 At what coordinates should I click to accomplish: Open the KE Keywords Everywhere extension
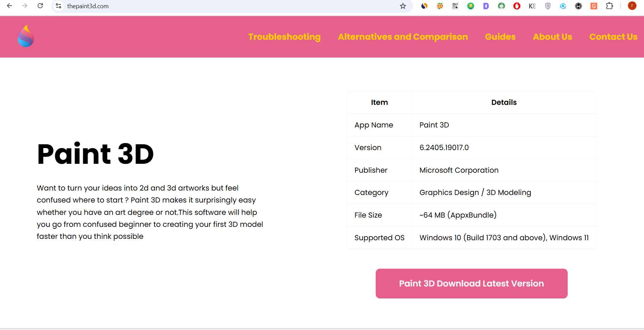coord(532,6)
